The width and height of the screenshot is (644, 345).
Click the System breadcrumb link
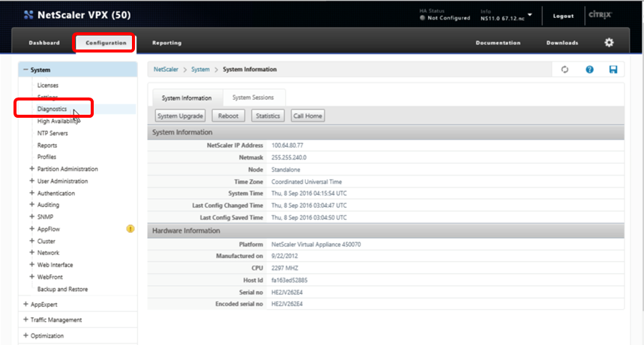[200, 70]
